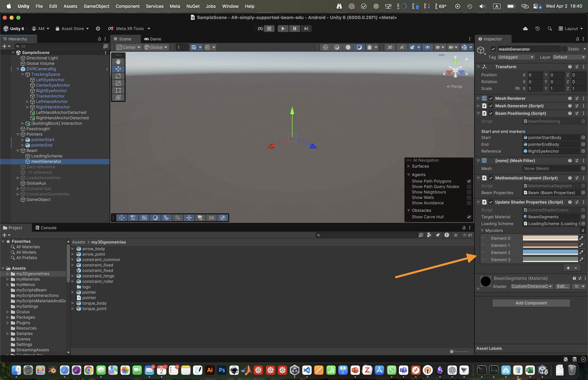
Task: Open help for Transform component
Action: pos(570,67)
